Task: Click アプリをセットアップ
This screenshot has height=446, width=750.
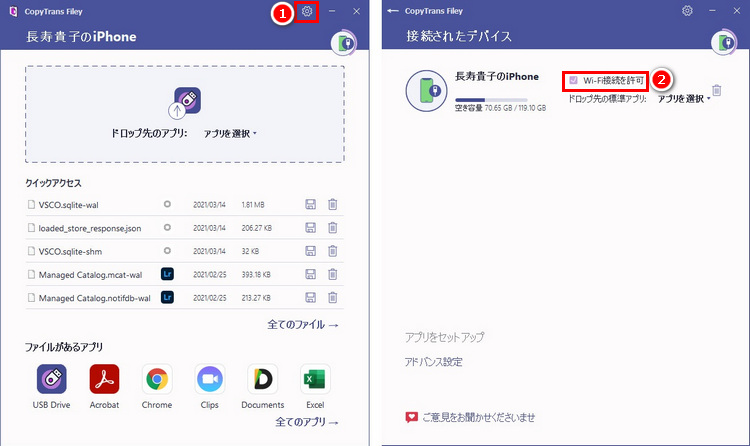Action: (444, 337)
